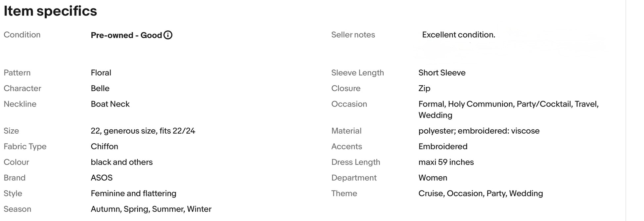Click the Cruise, Occasion, Party, Wedding theme value
Viewport: 644px width, 221px height.
481,194
